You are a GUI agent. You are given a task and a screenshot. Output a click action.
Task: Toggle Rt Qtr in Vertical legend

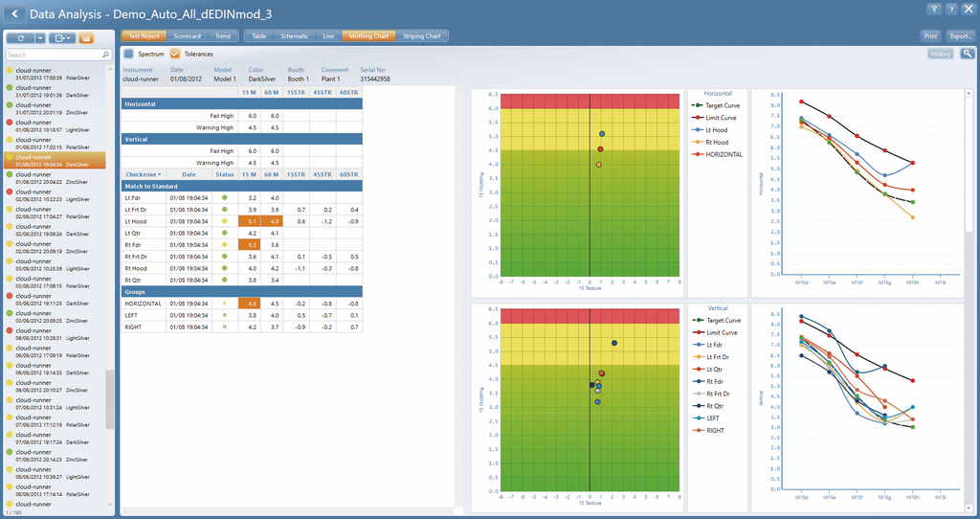point(707,406)
